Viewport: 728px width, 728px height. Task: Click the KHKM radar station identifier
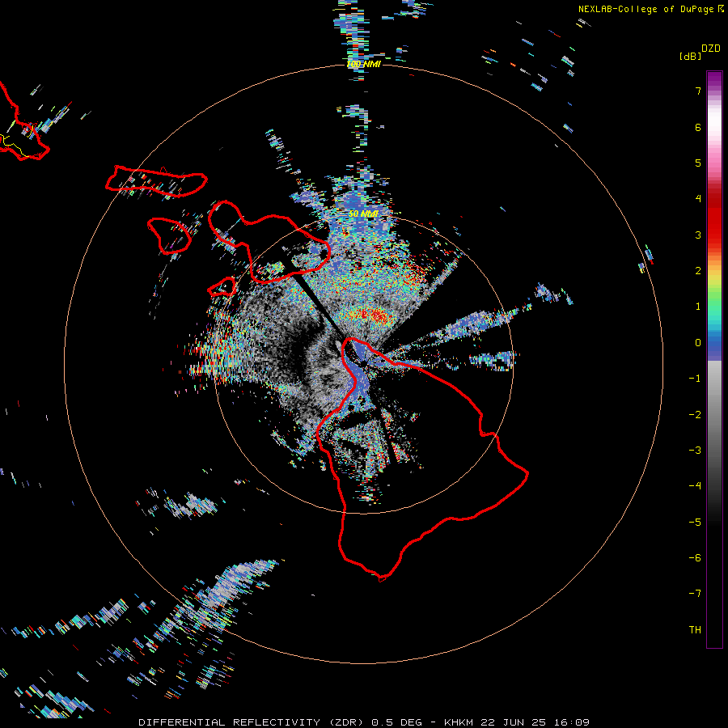pyautogui.click(x=459, y=722)
